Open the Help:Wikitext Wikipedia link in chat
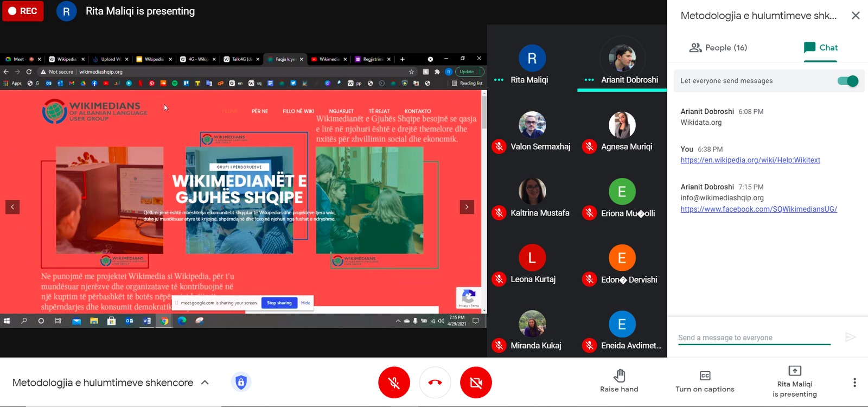 [x=750, y=160]
